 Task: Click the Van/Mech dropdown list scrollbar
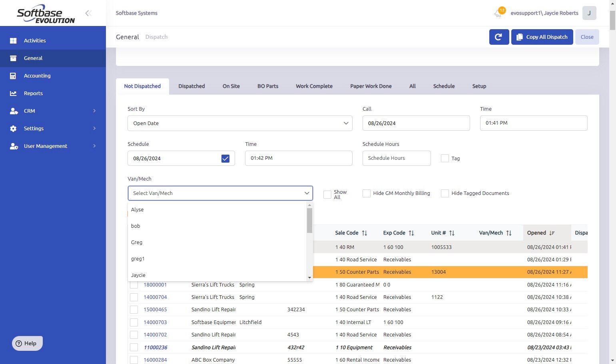point(309,221)
